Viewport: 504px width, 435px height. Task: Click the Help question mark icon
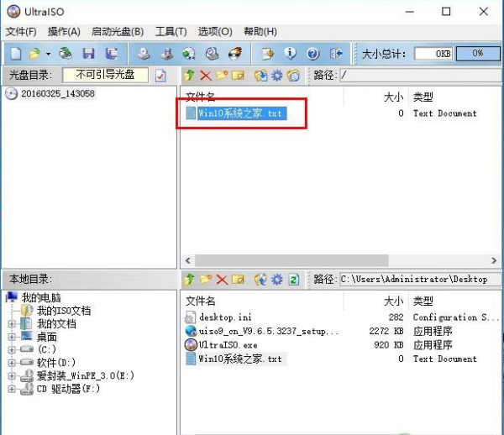[x=312, y=54]
